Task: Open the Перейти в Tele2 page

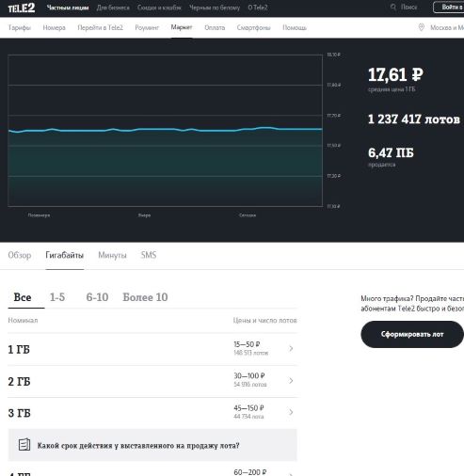Action: pos(101,27)
